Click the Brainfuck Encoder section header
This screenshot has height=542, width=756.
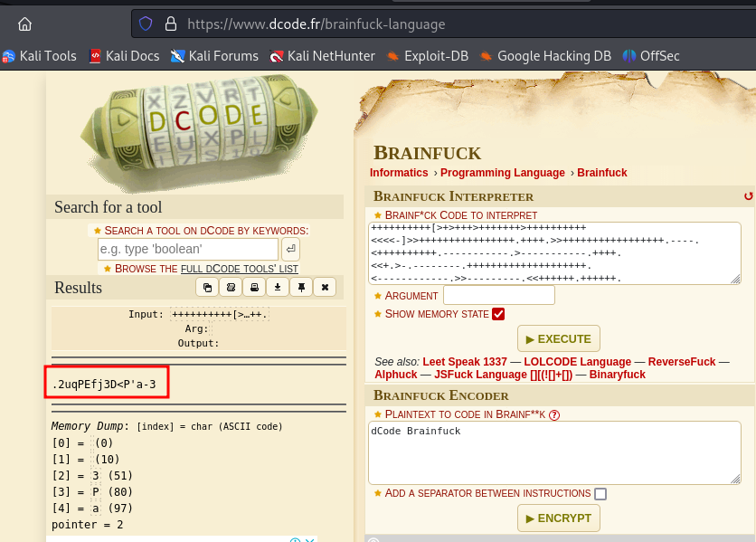[441, 395]
